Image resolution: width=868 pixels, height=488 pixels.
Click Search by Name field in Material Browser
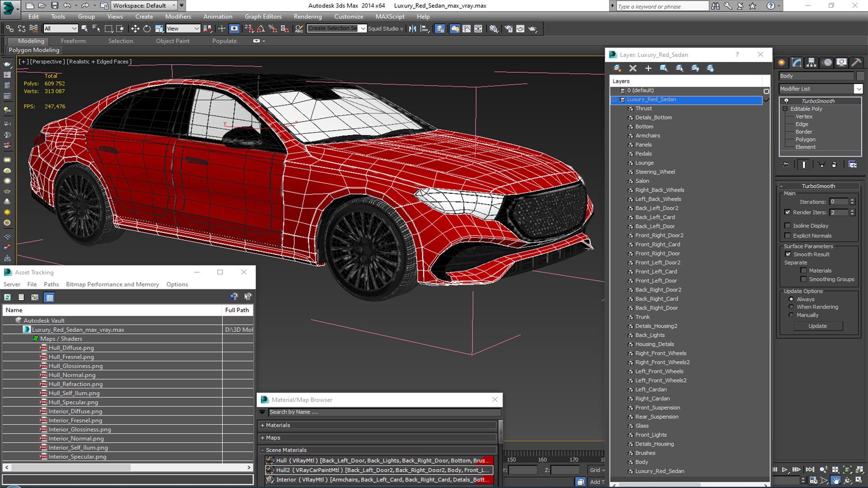click(x=385, y=412)
